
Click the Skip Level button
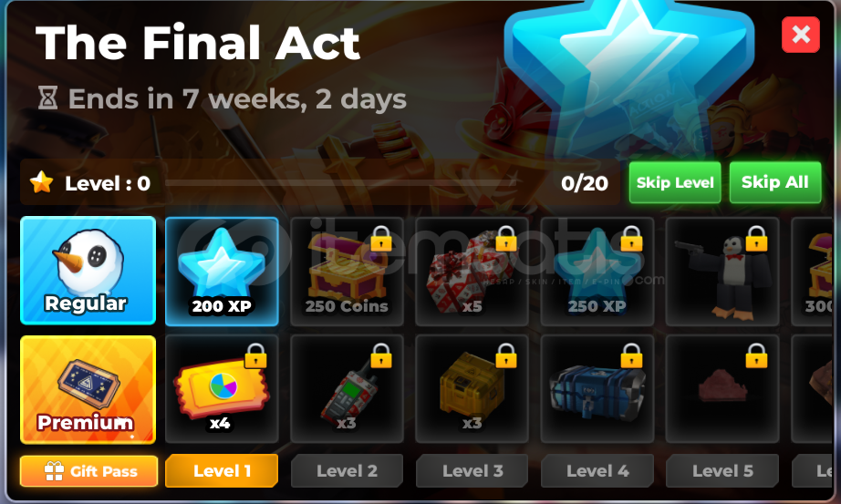pyautogui.click(x=675, y=182)
